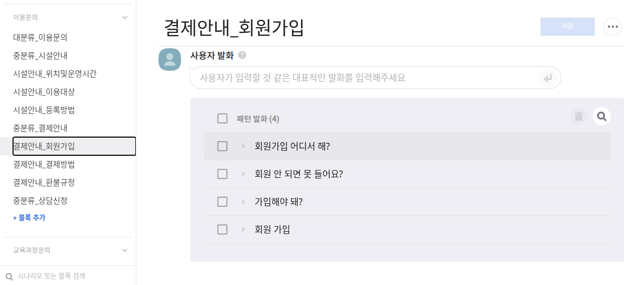Check the box for 가입해야 돼?
Screen dimensions: 644x285
point(222,202)
